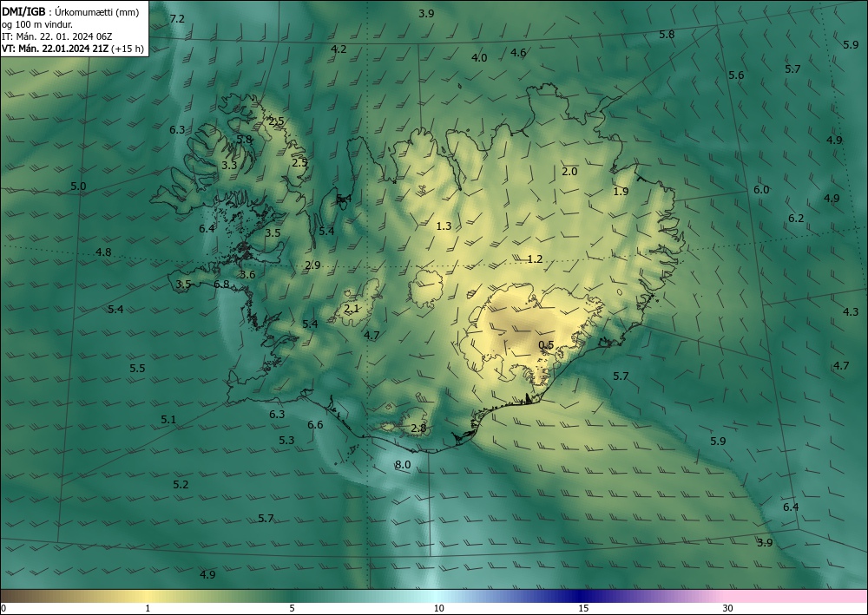Click the 5.2 value over the ocean
The image size is (868, 615).
click(x=181, y=485)
